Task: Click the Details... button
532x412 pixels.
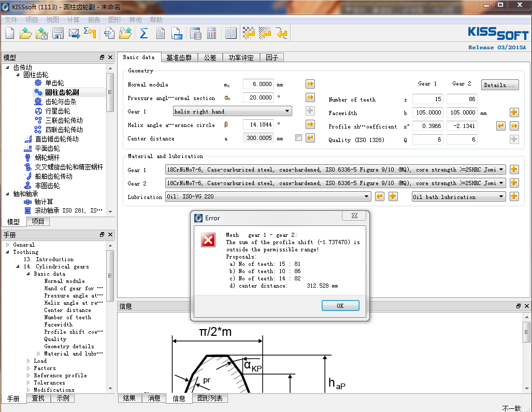Action: point(500,85)
